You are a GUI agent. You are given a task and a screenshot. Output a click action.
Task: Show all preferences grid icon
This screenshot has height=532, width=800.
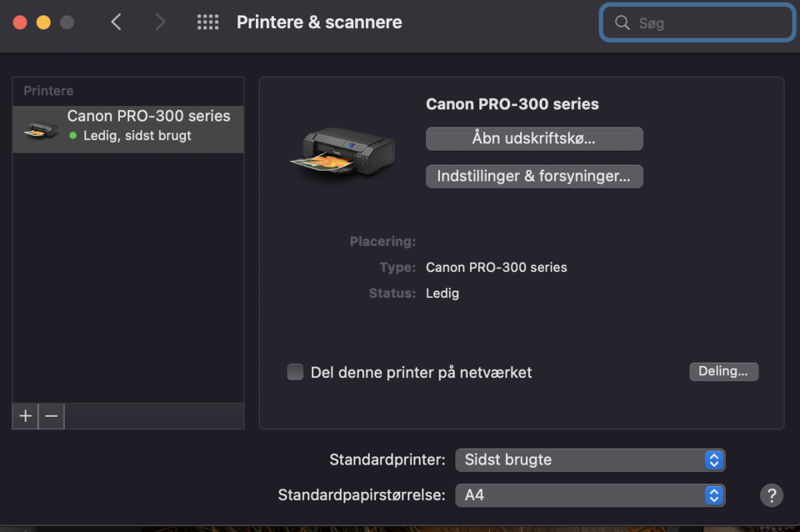pyautogui.click(x=208, y=23)
